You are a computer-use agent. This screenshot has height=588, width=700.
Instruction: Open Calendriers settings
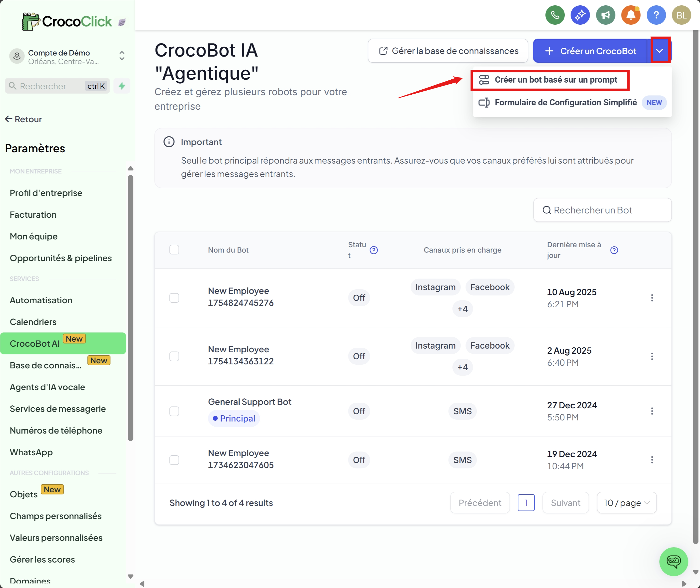pos(33,322)
